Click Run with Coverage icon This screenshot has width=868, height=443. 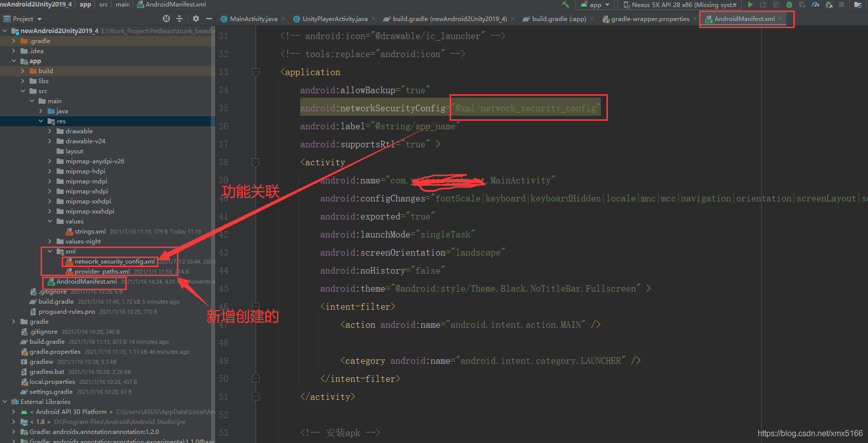(x=802, y=5)
